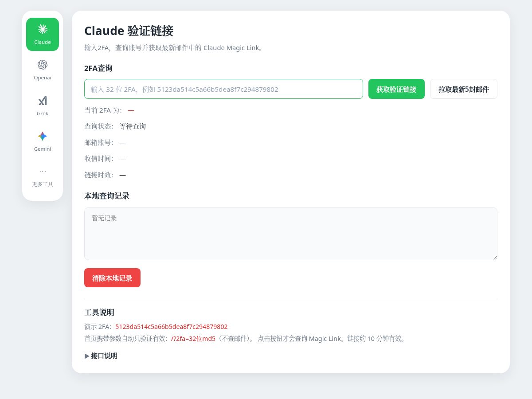
Task: Click the 等待查询 status value
Action: (133, 126)
